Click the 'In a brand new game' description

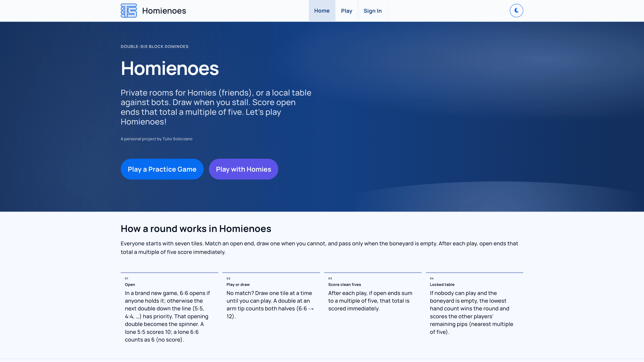pyautogui.click(x=167, y=316)
